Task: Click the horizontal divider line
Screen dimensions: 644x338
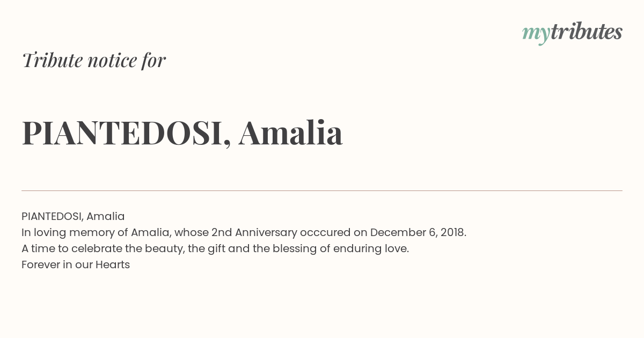Action: tap(322, 190)
